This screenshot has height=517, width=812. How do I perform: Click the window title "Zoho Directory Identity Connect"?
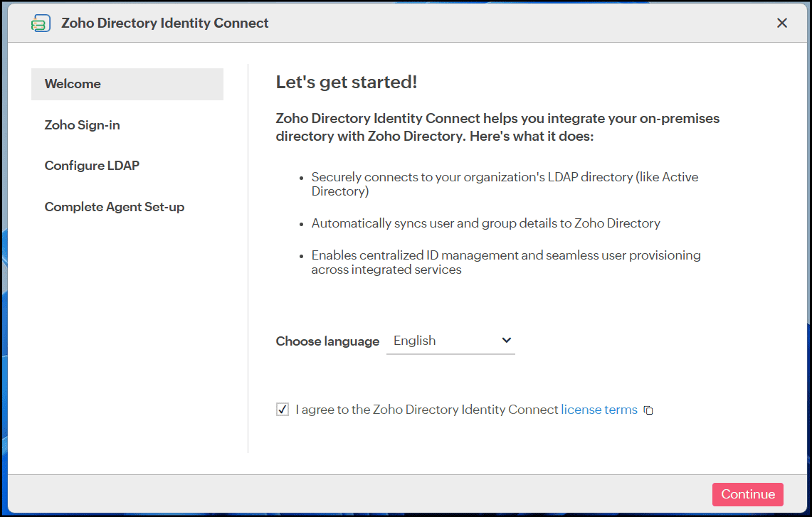click(x=165, y=23)
